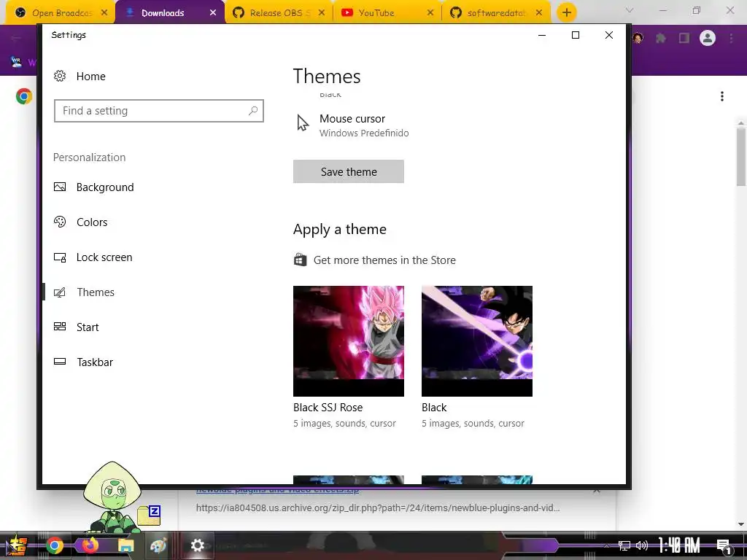Open Background personalization page
Viewport: 747px width, 560px height.
pyautogui.click(x=93, y=187)
